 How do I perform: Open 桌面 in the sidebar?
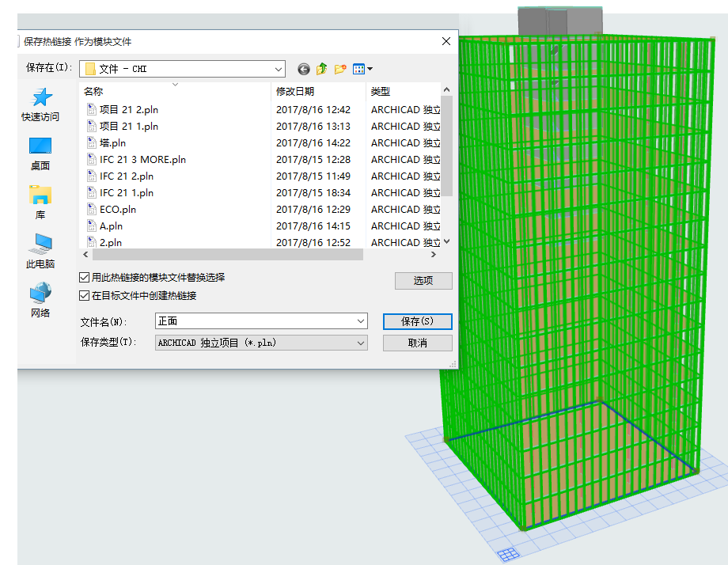(x=40, y=154)
